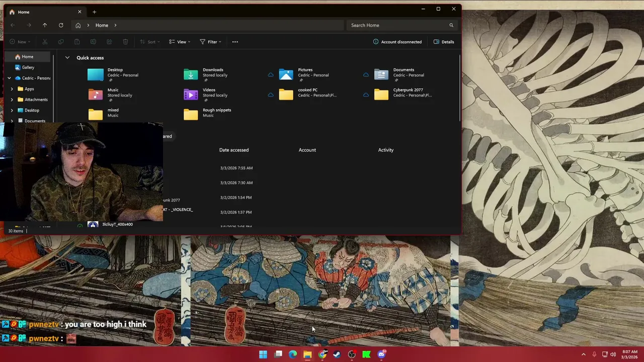Open the Filter dropdown menu
Image resolution: width=644 pixels, height=362 pixels.
(x=210, y=42)
